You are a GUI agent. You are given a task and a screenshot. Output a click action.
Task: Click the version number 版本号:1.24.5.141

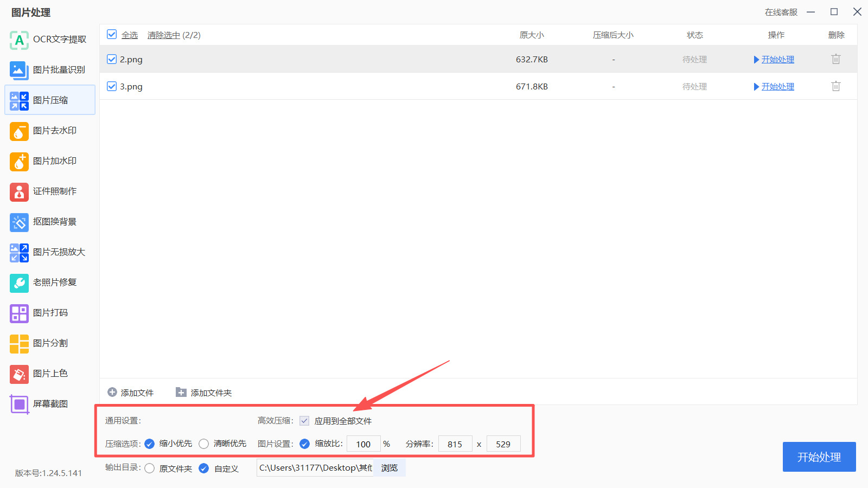[49, 473]
